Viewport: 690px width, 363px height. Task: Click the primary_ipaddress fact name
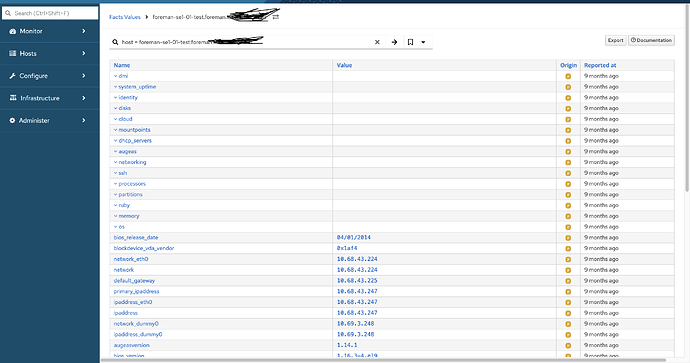click(136, 291)
